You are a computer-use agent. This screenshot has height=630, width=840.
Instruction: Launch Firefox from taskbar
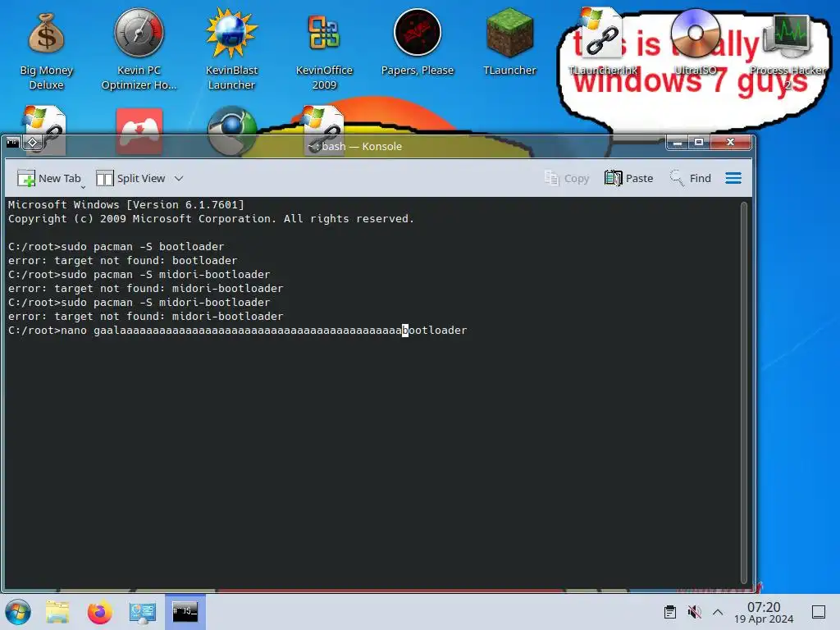[x=99, y=612]
